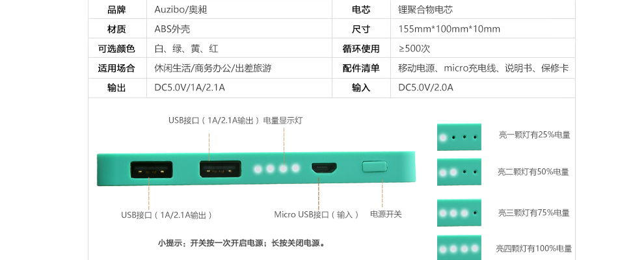Click the lower USB接口（1A/2.1A输出）label
The image size is (644, 260).
point(167,215)
